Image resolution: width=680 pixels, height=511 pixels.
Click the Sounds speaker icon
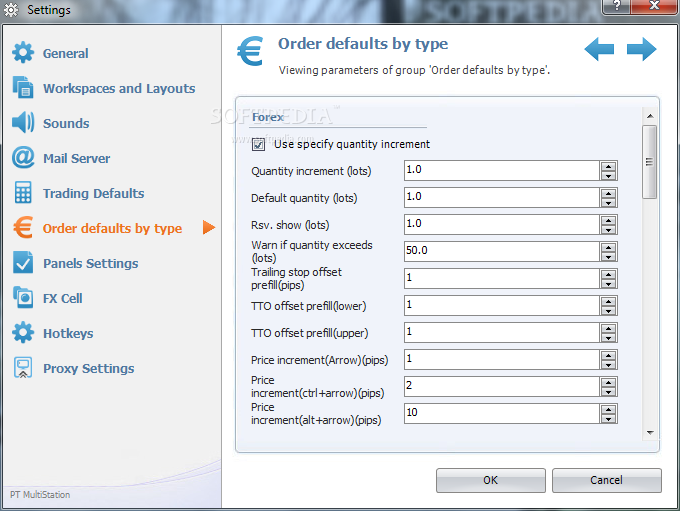pos(23,123)
